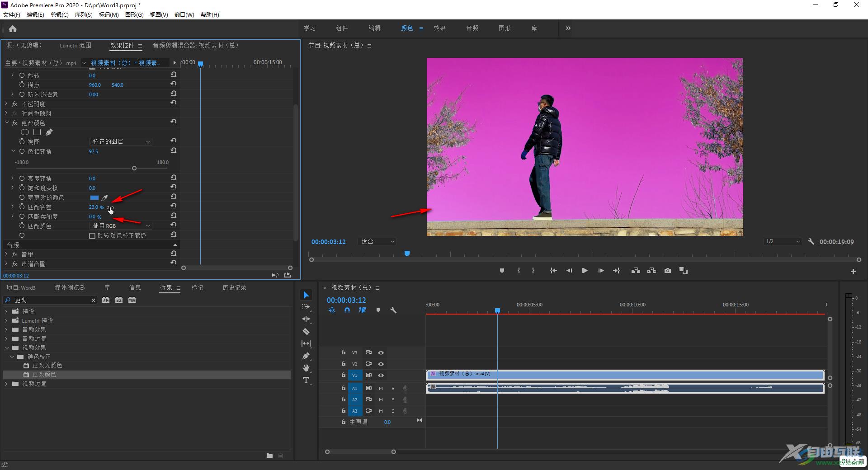Open the 文件(F) menu
The height and width of the screenshot is (470, 868).
coord(12,14)
